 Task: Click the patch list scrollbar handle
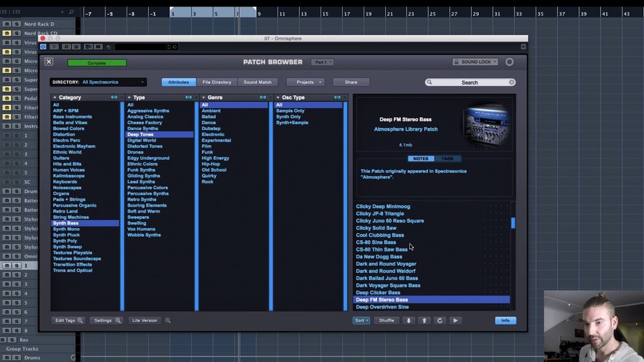coord(513,223)
